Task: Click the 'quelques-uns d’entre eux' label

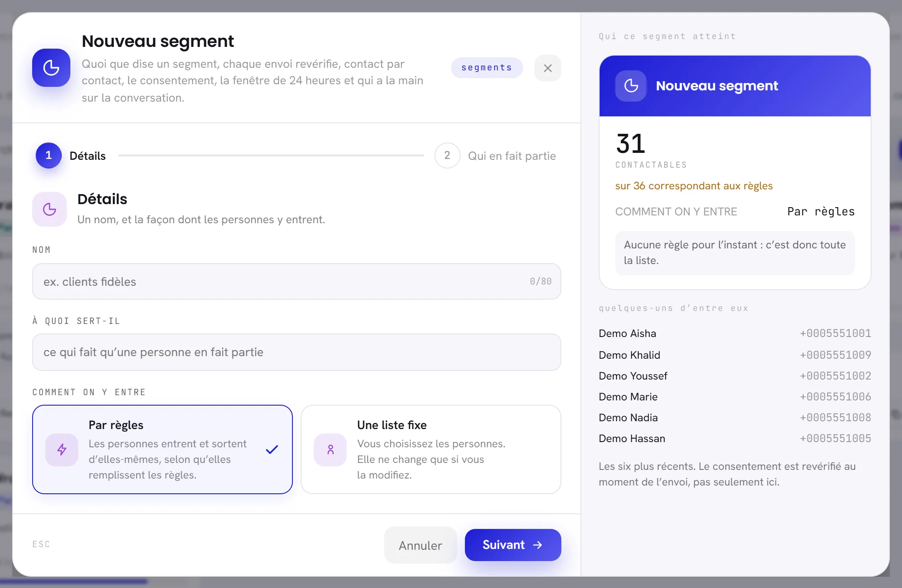Action: pos(673,308)
